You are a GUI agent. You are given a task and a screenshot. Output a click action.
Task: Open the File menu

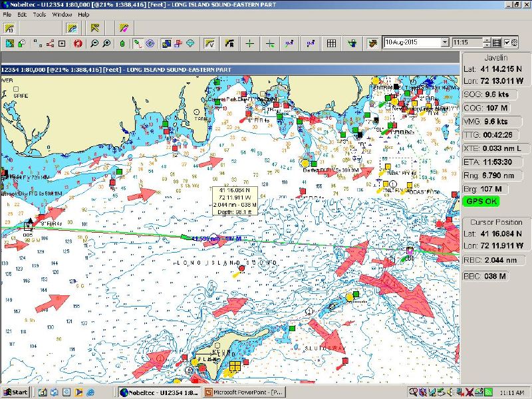click(x=7, y=14)
